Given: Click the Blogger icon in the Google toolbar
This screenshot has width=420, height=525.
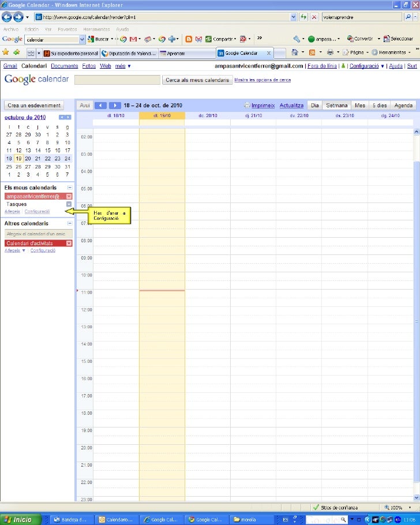Looking at the screenshot, I should [189, 39].
